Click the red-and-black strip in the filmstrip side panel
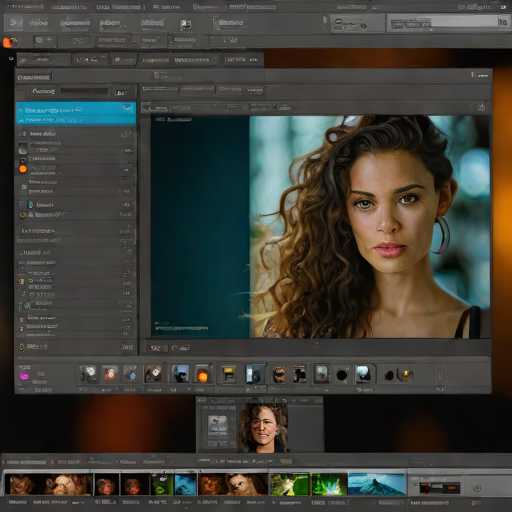Image resolution: width=512 pixels, height=512 pixels. coord(440,488)
